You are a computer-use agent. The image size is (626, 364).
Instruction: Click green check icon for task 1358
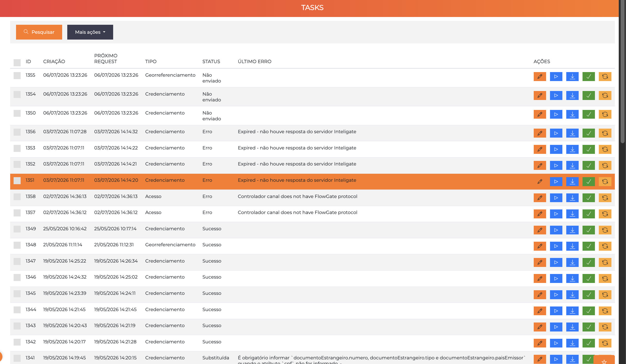(589, 198)
